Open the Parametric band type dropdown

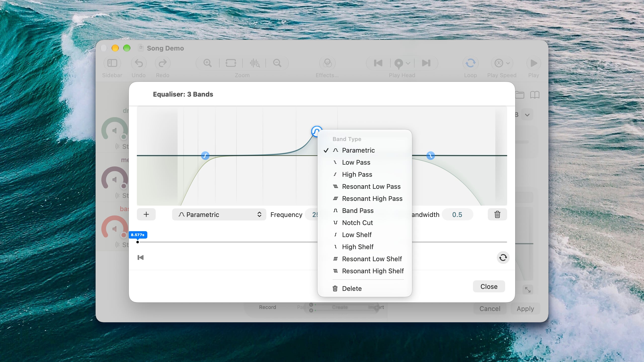(x=219, y=214)
